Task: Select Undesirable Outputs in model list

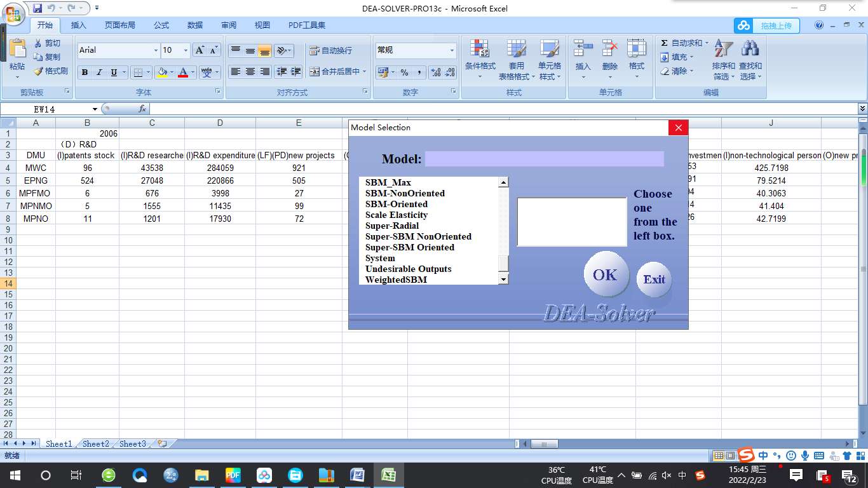Action: point(409,269)
